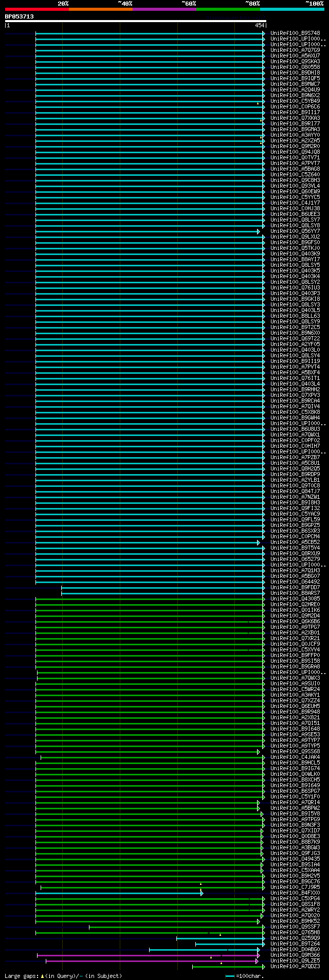This screenshot has width=329, height=980.
Task: Select the short cyan bar of UniRef100_B4FXX0
Action: coord(119,893)
